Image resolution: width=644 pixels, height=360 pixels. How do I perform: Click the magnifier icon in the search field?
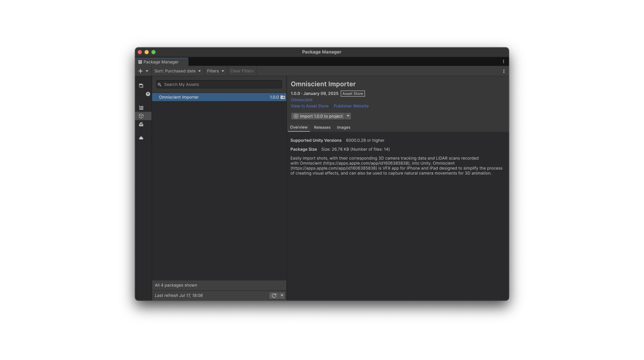[159, 84]
